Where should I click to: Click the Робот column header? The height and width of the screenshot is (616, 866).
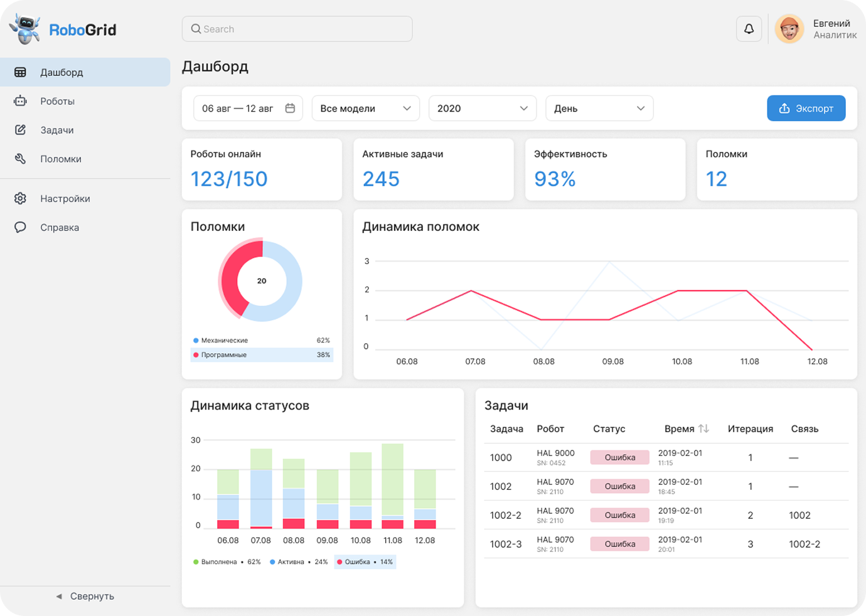550,429
